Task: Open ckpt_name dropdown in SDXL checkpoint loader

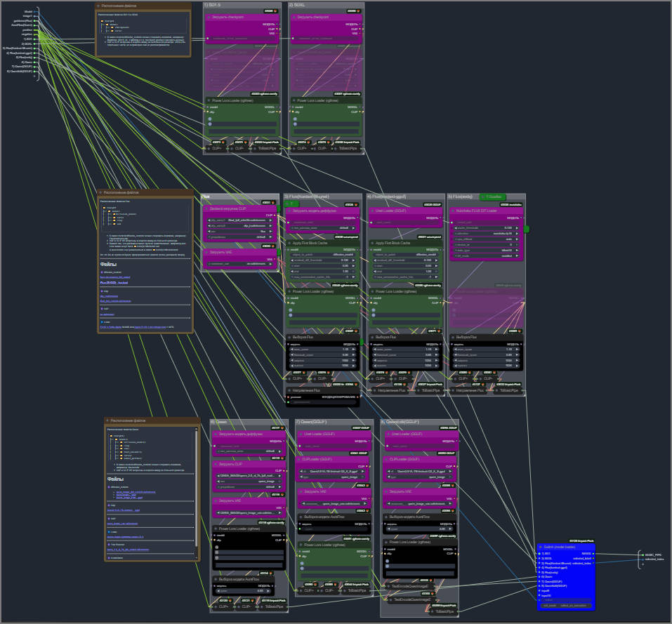Action: (326, 38)
